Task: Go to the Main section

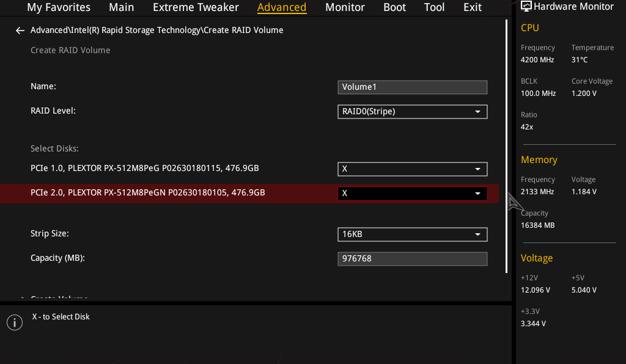Action: pos(121,7)
